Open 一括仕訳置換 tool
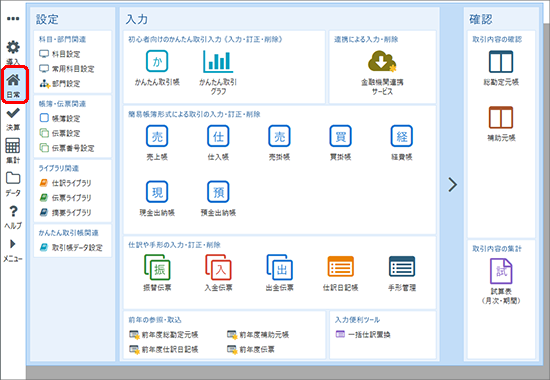The image size is (550, 380). (363, 335)
